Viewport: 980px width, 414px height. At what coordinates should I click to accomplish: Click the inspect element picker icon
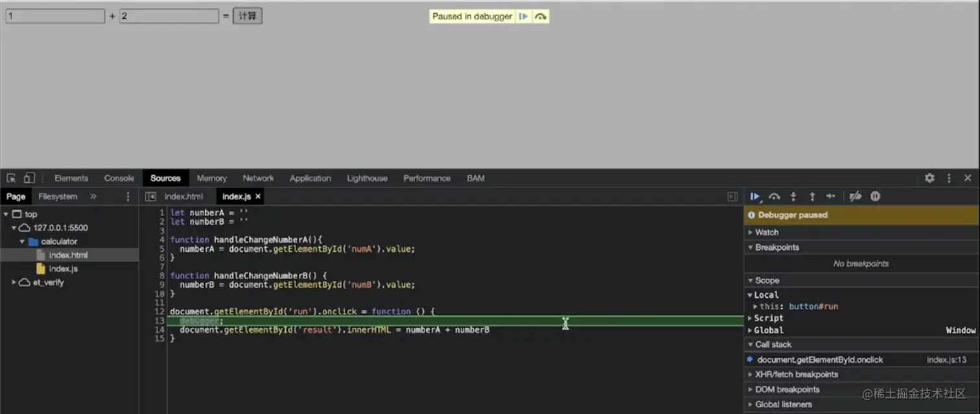(x=11, y=178)
